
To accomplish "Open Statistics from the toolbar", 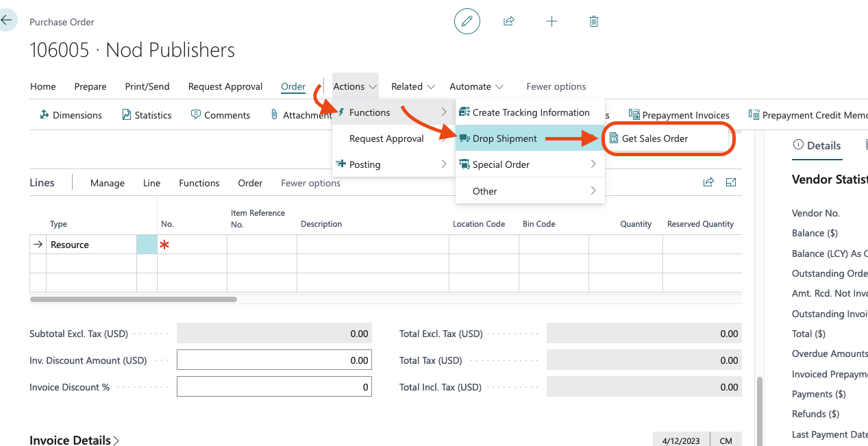I will point(147,115).
